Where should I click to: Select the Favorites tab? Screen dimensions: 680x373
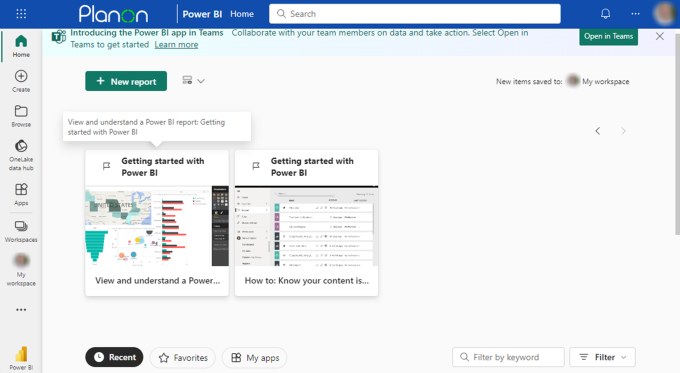tap(183, 357)
